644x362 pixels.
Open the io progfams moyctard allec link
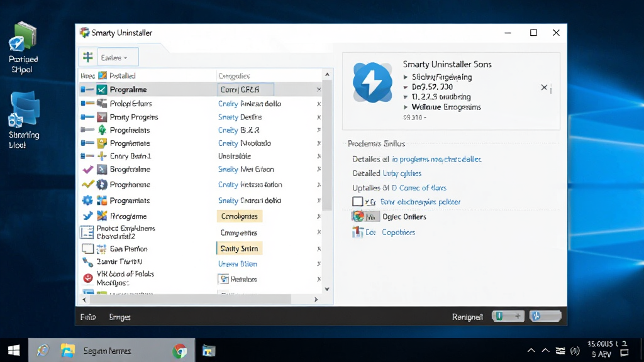(x=436, y=159)
